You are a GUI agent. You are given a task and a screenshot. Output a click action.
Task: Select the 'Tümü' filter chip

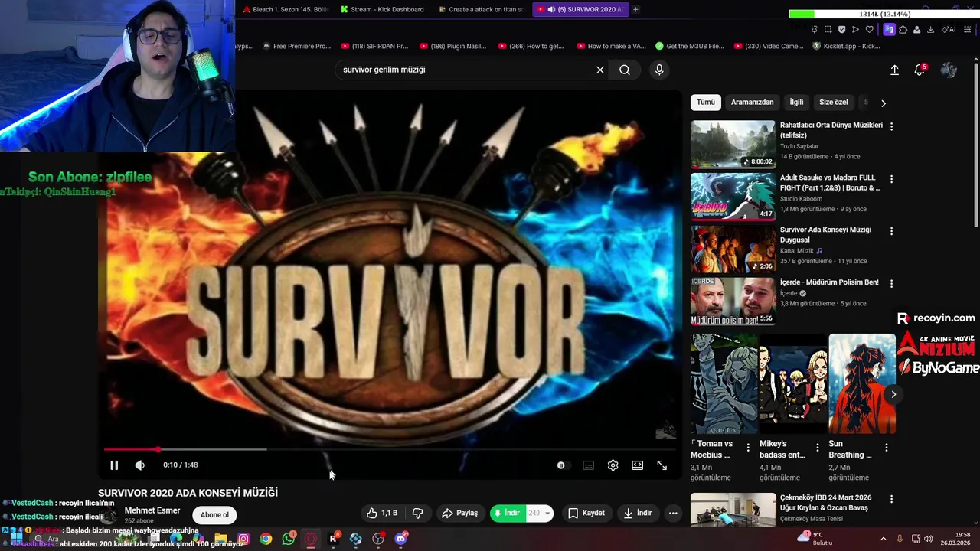(705, 102)
